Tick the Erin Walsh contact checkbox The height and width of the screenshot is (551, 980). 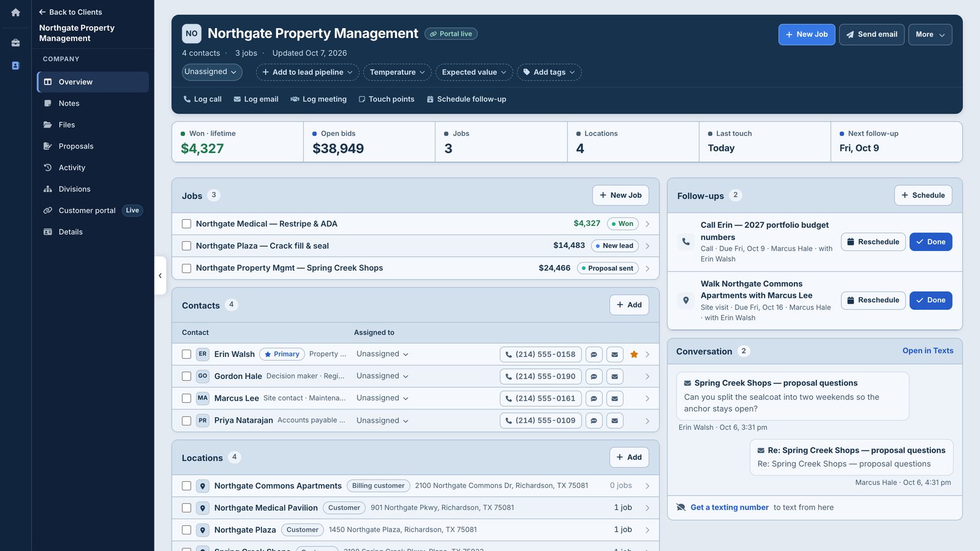[186, 354]
